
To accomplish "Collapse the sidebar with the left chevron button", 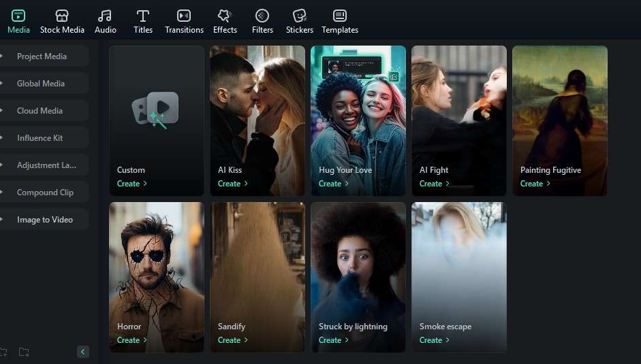I will tap(83, 352).
